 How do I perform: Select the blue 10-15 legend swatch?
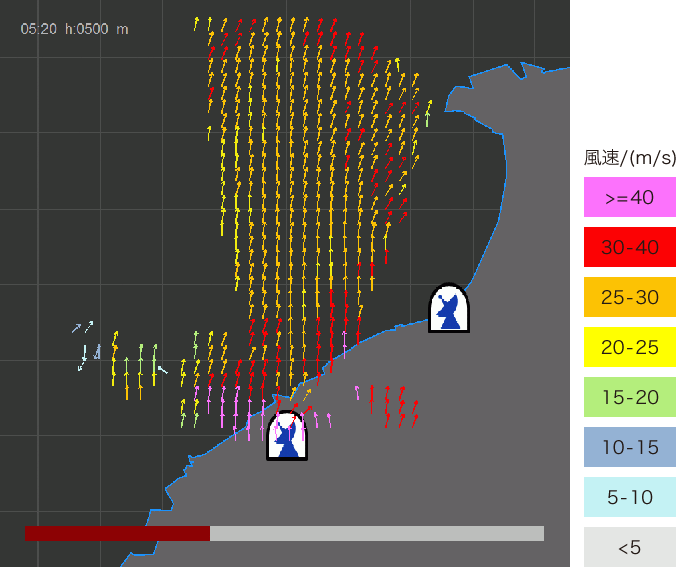click(x=630, y=447)
